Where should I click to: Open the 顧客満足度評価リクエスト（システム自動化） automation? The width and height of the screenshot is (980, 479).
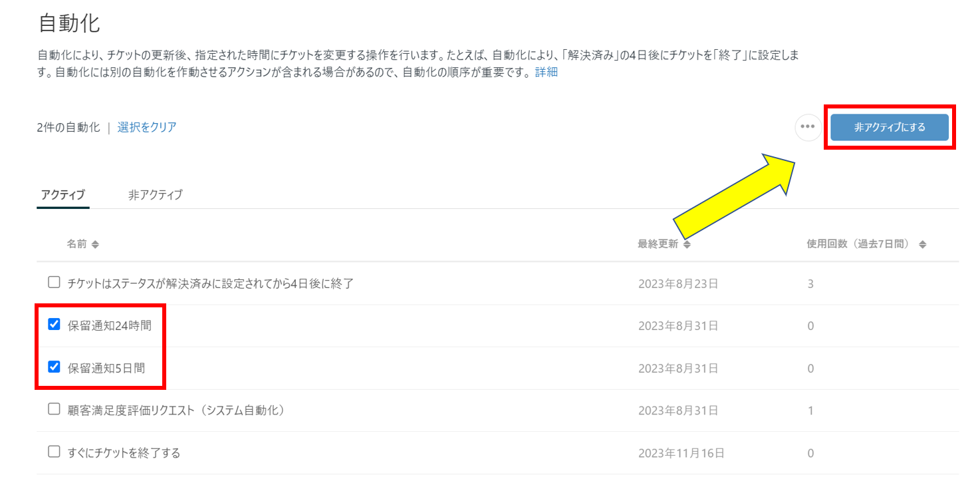(176, 410)
